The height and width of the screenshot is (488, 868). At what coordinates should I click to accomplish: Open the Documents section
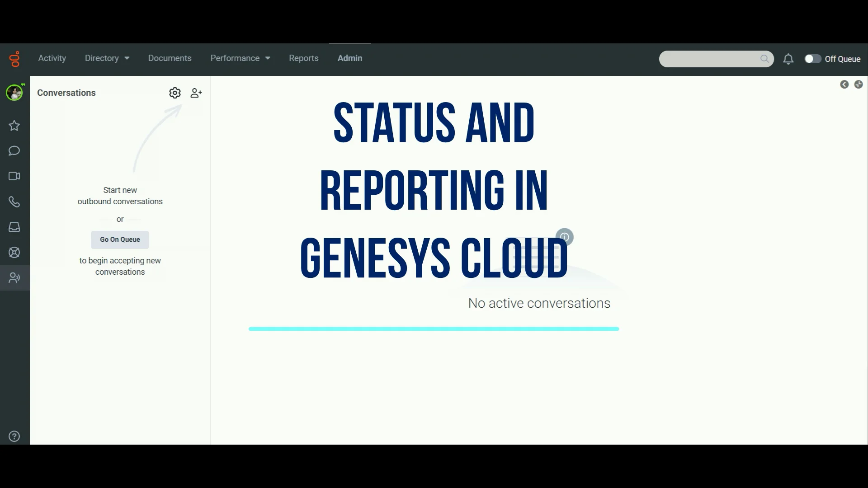tap(170, 58)
